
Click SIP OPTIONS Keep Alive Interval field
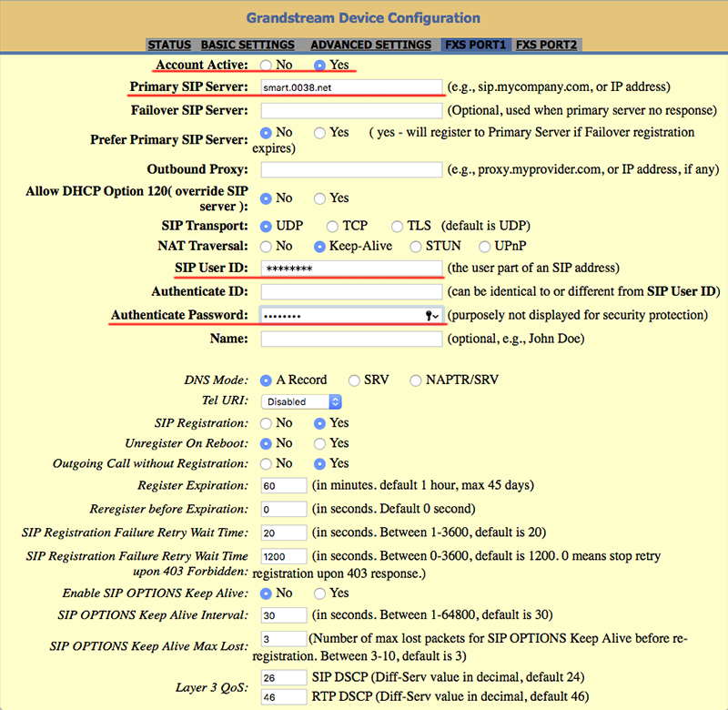pos(284,615)
